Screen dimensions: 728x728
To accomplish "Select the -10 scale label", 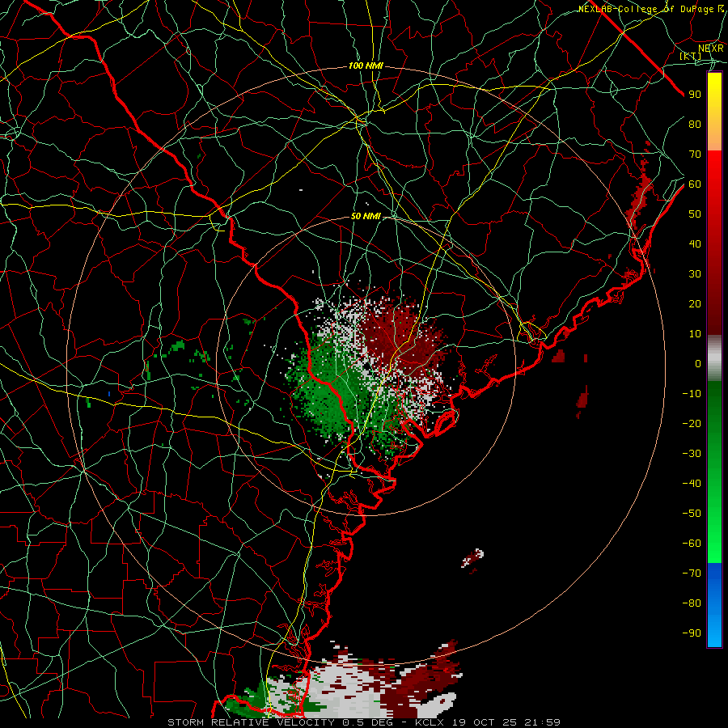I will 692,394.
